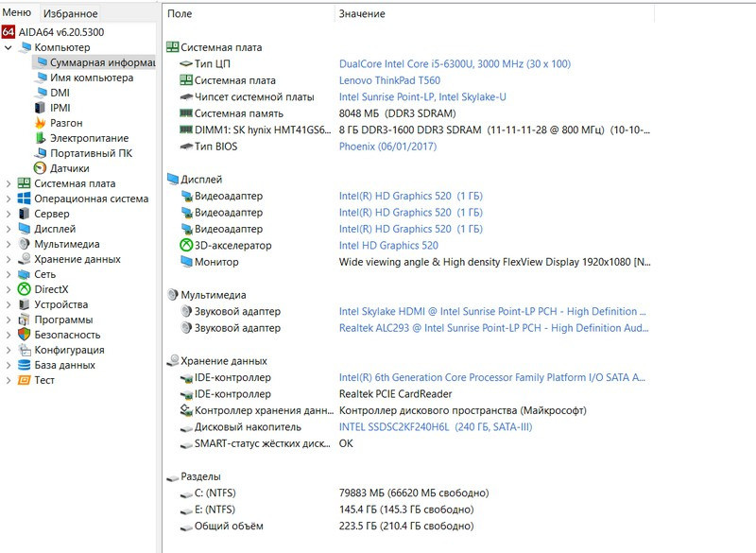The height and width of the screenshot is (553, 756).
Task: Click the AIDA64 v6.20.5300 root icon
Action: (9, 32)
